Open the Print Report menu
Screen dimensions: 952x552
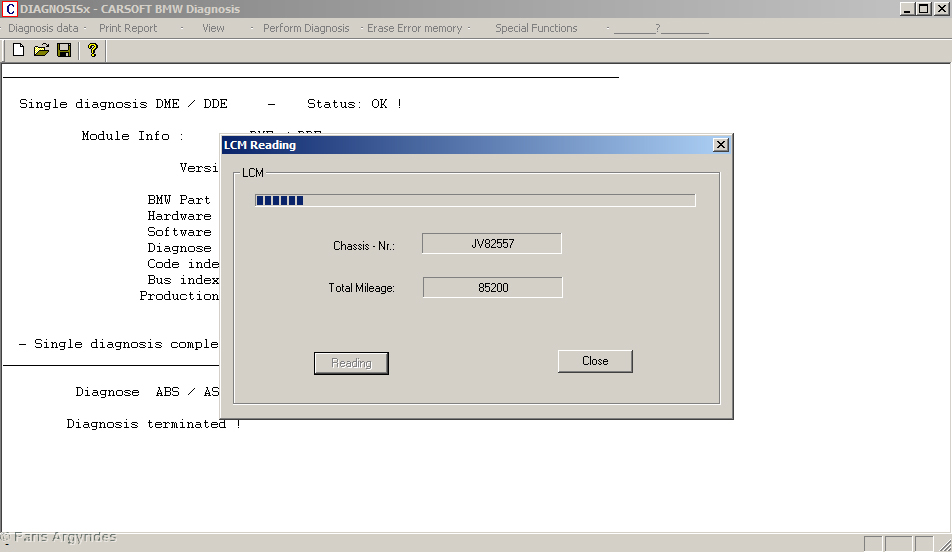(x=128, y=29)
